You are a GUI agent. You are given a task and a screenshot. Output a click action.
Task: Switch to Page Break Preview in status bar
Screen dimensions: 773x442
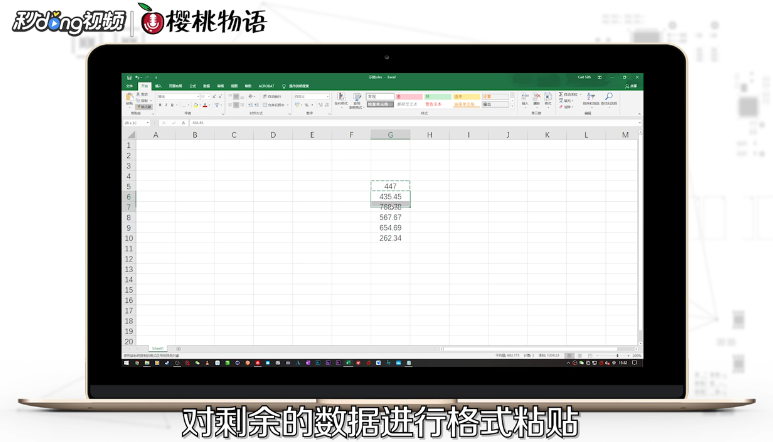(x=590, y=355)
